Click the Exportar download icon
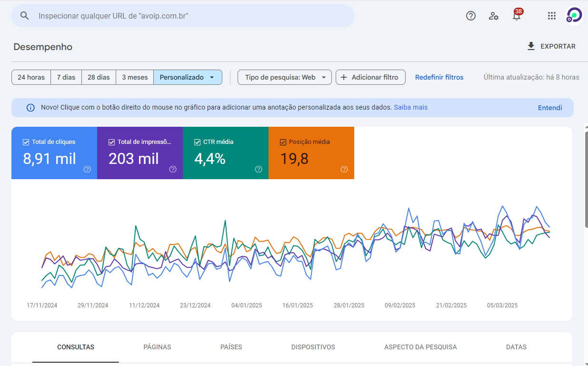The width and height of the screenshot is (588, 366). (x=530, y=46)
